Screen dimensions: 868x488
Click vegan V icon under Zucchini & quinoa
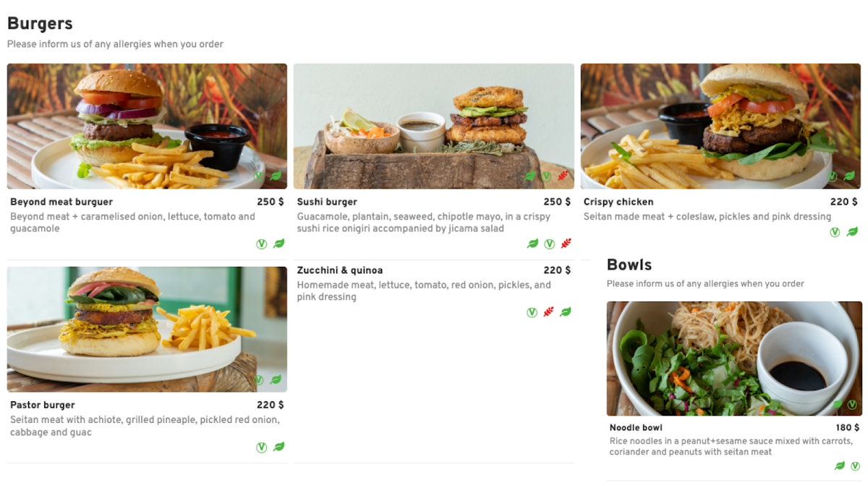pyautogui.click(x=532, y=312)
